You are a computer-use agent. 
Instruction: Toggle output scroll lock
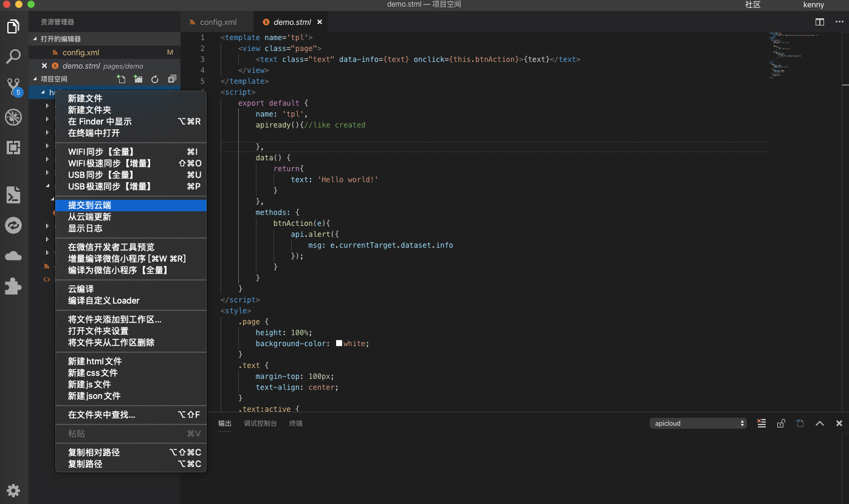[x=781, y=423]
